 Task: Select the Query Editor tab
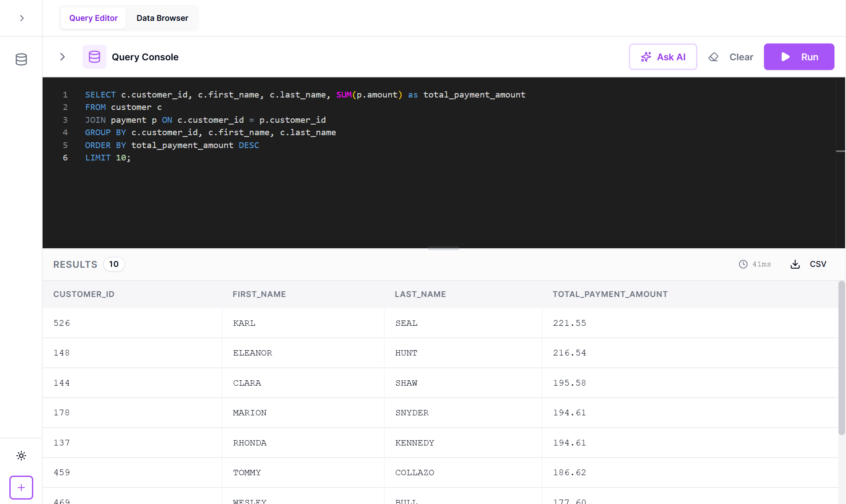(93, 18)
